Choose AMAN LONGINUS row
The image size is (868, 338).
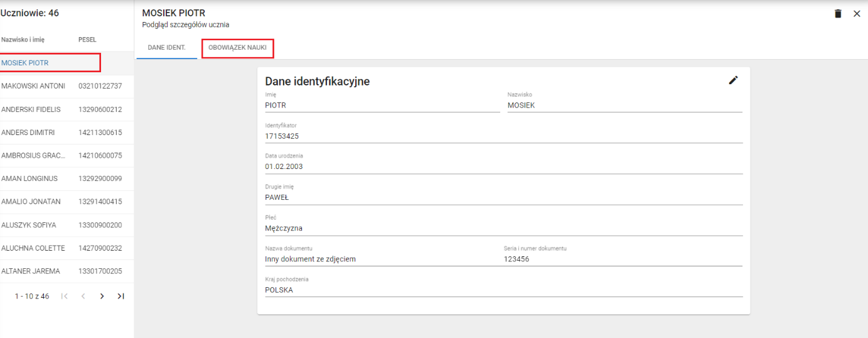[29, 178]
